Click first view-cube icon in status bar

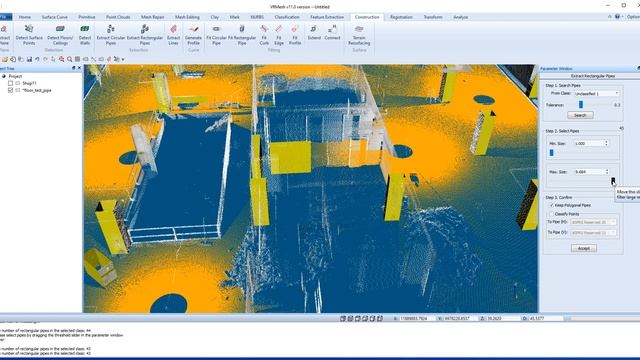coord(343,318)
